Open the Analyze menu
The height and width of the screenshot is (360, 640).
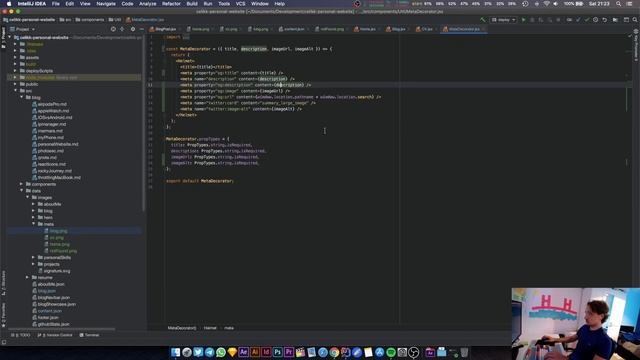[x=148, y=4]
